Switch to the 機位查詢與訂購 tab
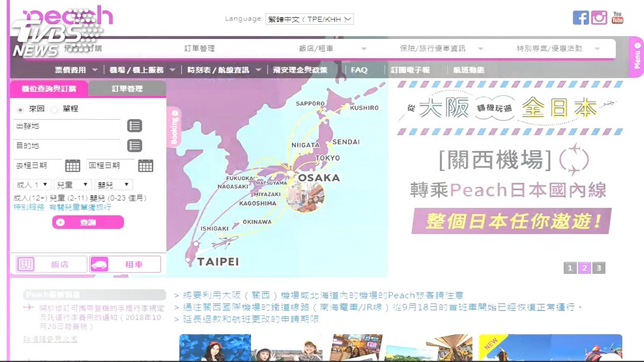This screenshot has width=644, height=362. coord(49,89)
